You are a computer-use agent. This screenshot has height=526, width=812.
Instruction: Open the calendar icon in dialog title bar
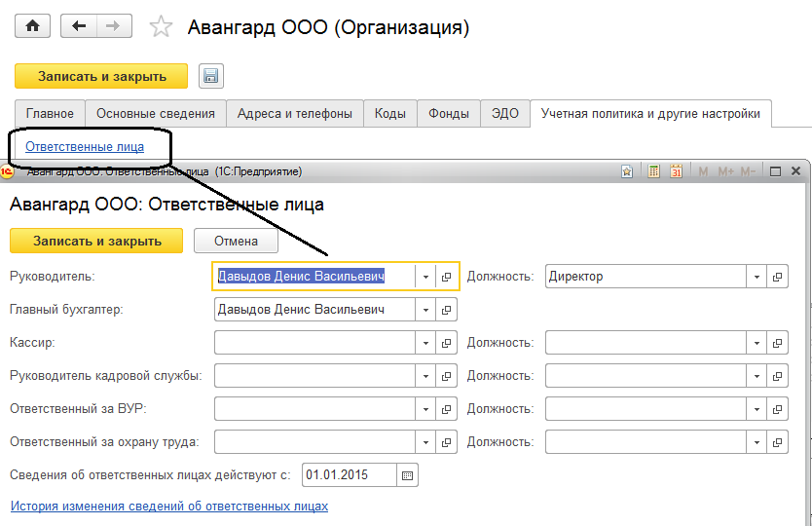676,171
